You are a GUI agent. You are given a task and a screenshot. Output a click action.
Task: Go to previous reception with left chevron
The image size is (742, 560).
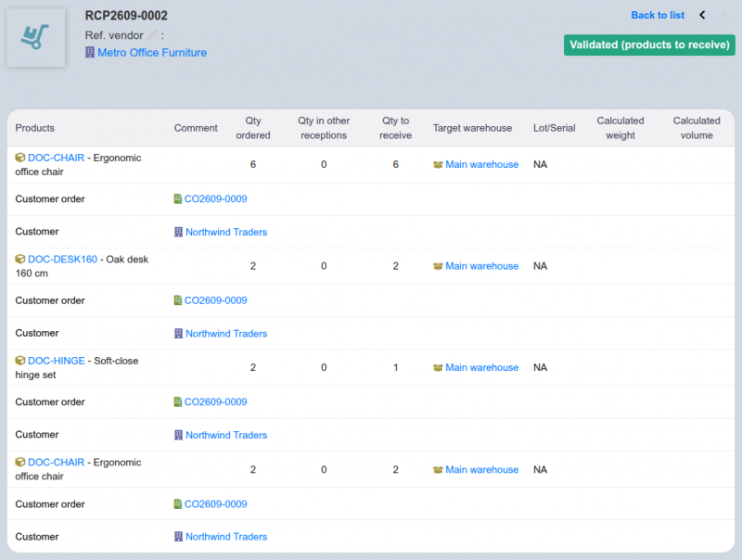pyautogui.click(x=702, y=15)
